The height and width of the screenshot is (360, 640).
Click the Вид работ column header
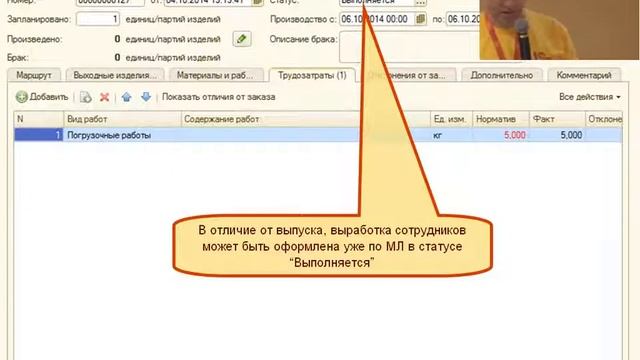(122, 119)
